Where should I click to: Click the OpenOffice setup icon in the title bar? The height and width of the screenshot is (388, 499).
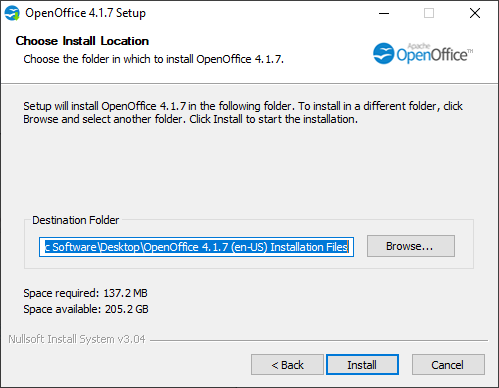pyautogui.click(x=12, y=13)
